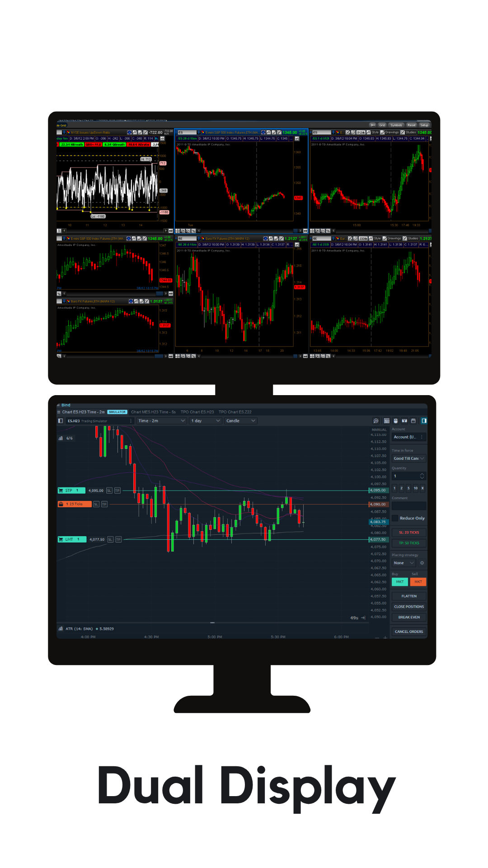This screenshot has height=868, width=488.
Task: Expand the Time - 2m timeframe dropdown
Action: pyautogui.click(x=162, y=421)
